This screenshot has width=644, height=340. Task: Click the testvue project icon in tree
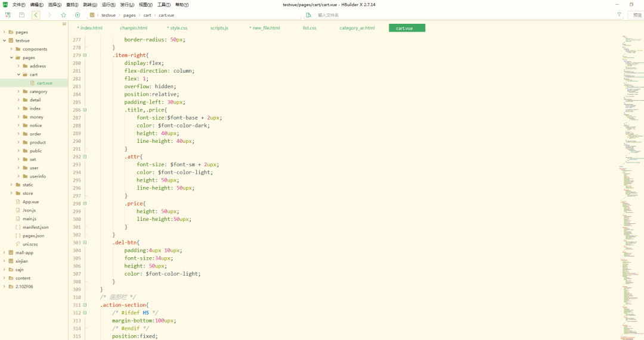[x=11, y=40]
